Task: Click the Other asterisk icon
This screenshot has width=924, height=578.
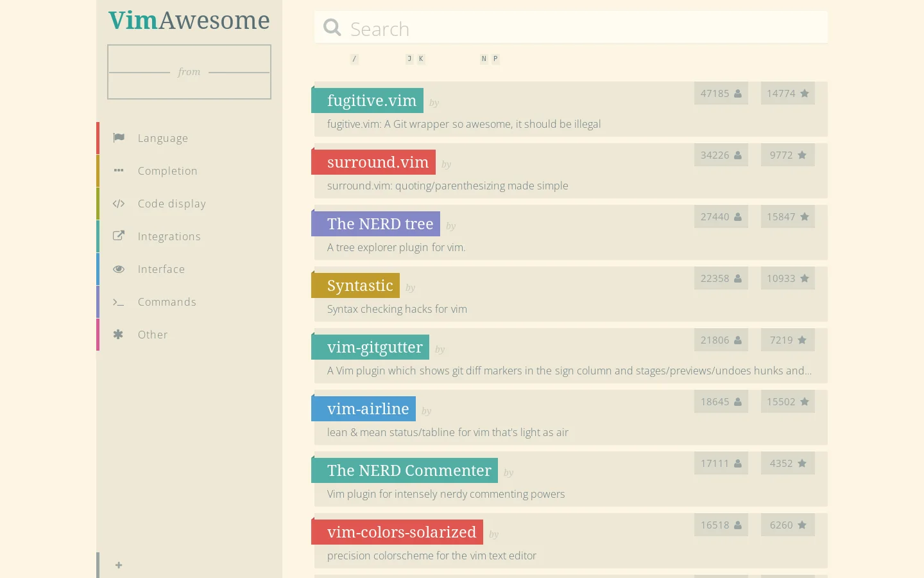Action: [118, 334]
